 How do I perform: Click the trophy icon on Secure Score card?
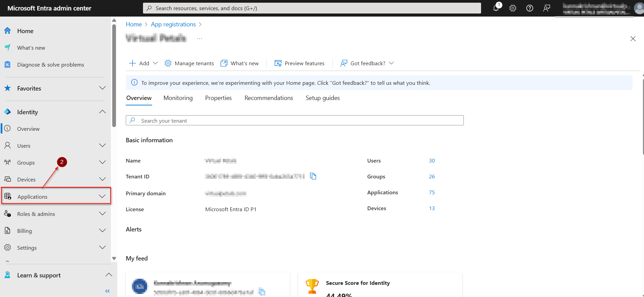pyautogui.click(x=312, y=286)
